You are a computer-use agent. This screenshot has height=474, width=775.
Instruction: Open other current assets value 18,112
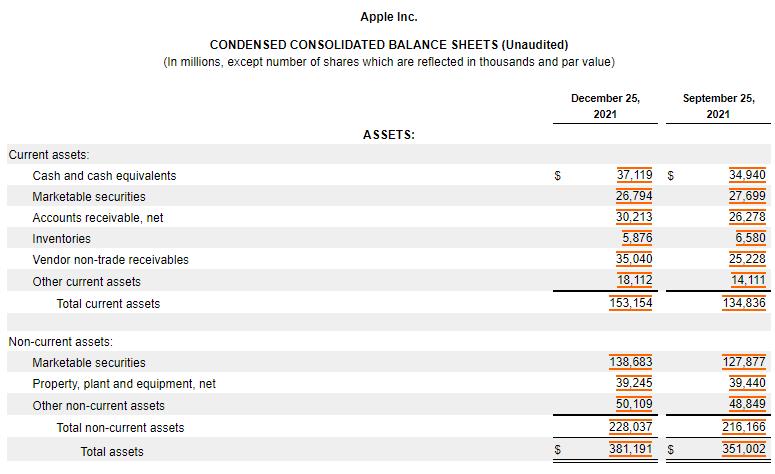tap(634, 281)
